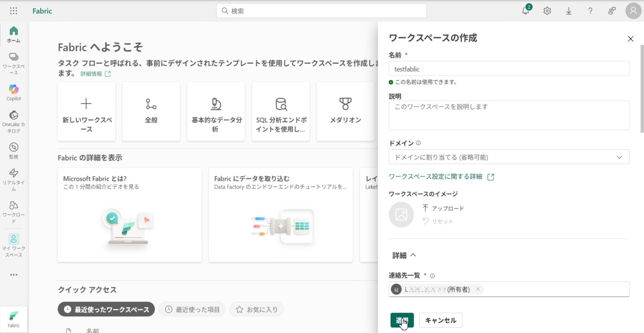This screenshot has width=644, height=333.
Task: Open the settings gear icon
Action: pos(547,11)
